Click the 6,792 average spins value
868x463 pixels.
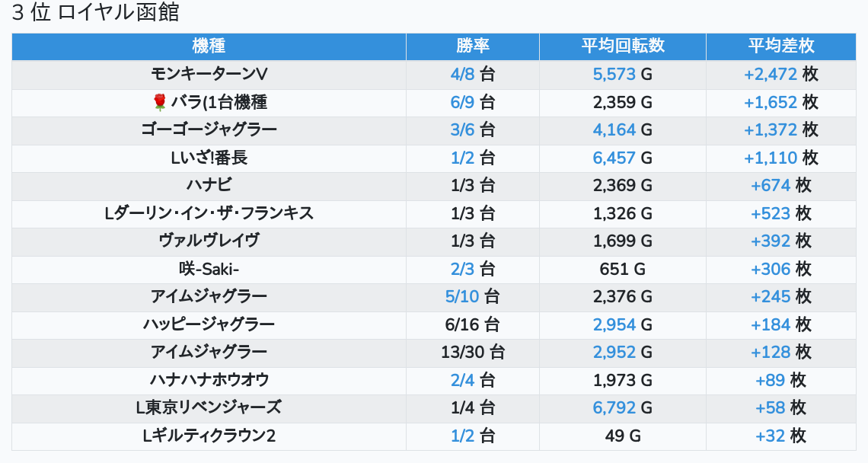(614, 407)
